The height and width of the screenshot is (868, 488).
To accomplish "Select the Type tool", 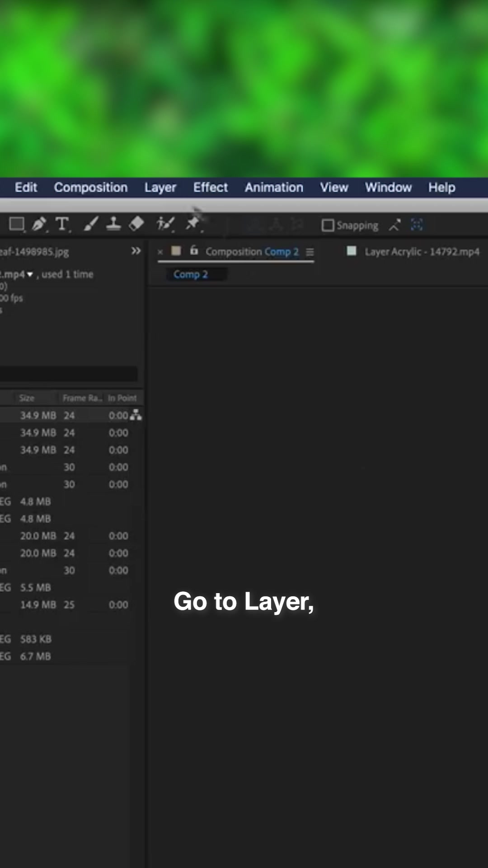I will click(62, 224).
